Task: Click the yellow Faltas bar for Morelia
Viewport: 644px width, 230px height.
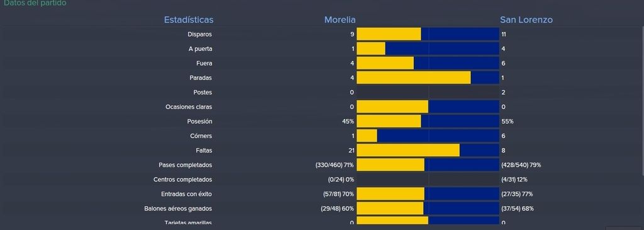Action: click(408, 151)
